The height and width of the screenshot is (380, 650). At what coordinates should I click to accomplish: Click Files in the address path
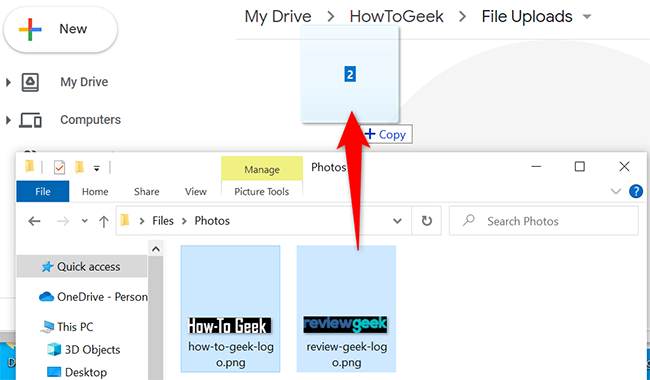coord(163,221)
